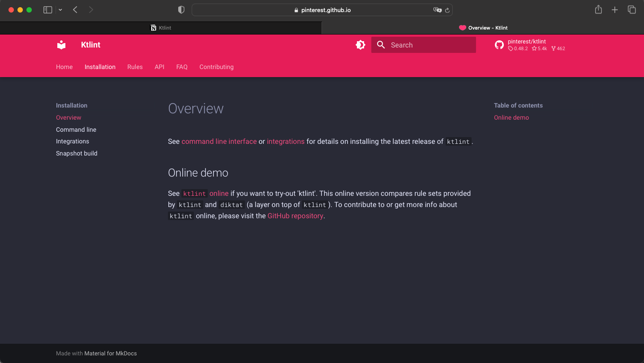Viewport: 644px width, 363px height.
Task: Click the privacy report shield icon
Action: (181, 10)
